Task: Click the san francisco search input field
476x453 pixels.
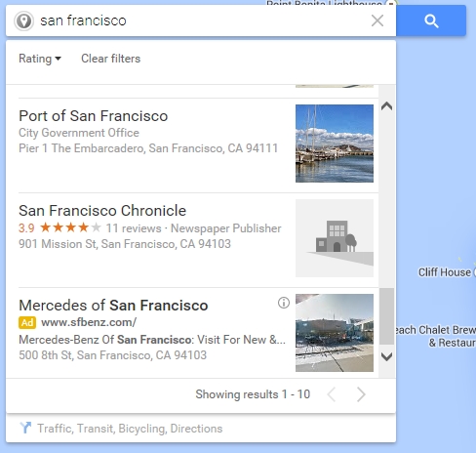Action: [x=202, y=21]
